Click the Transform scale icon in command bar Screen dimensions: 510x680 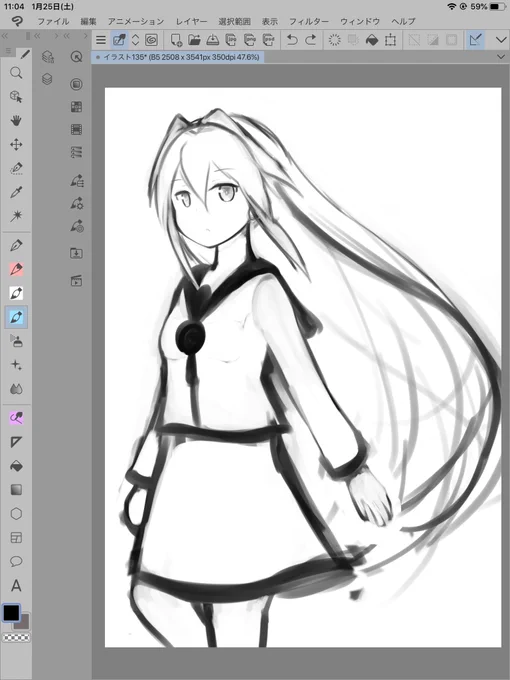tap(390, 40)
